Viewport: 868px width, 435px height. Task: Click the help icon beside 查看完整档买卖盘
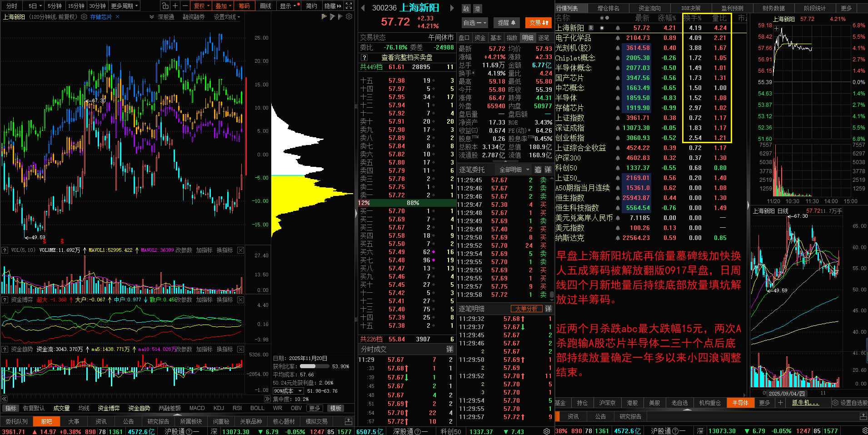[364, 58]
